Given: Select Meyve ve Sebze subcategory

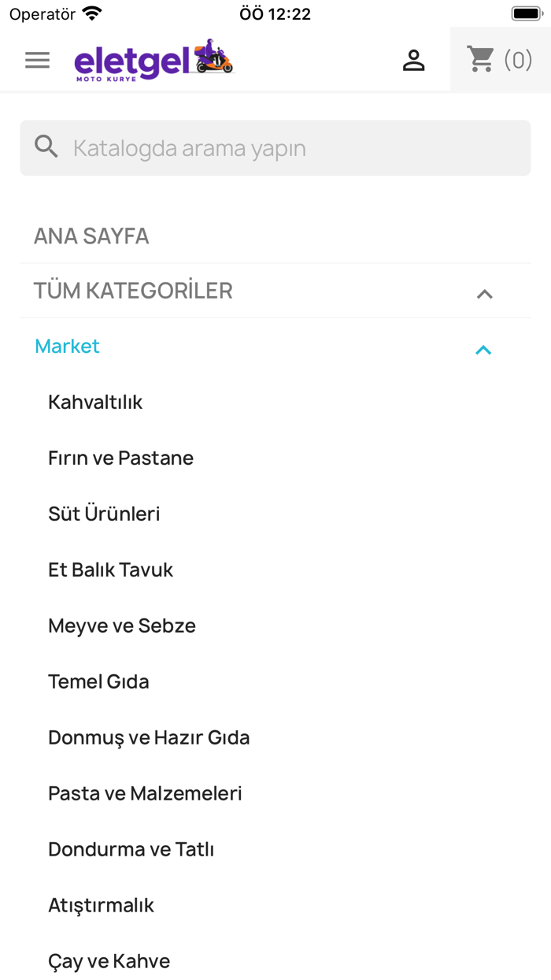Looking at the screenshot, I should tap(122, 626).
